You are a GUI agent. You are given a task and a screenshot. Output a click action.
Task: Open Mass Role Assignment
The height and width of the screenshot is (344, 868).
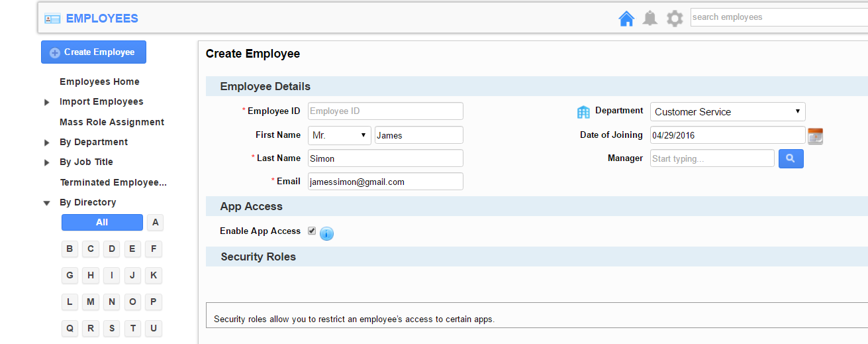point(112,122)
